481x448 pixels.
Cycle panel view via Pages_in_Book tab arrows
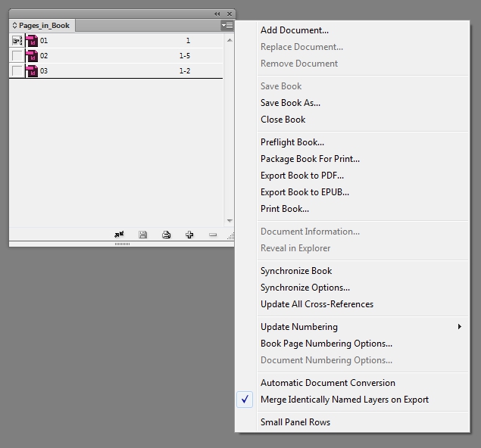tap(14, 26)
